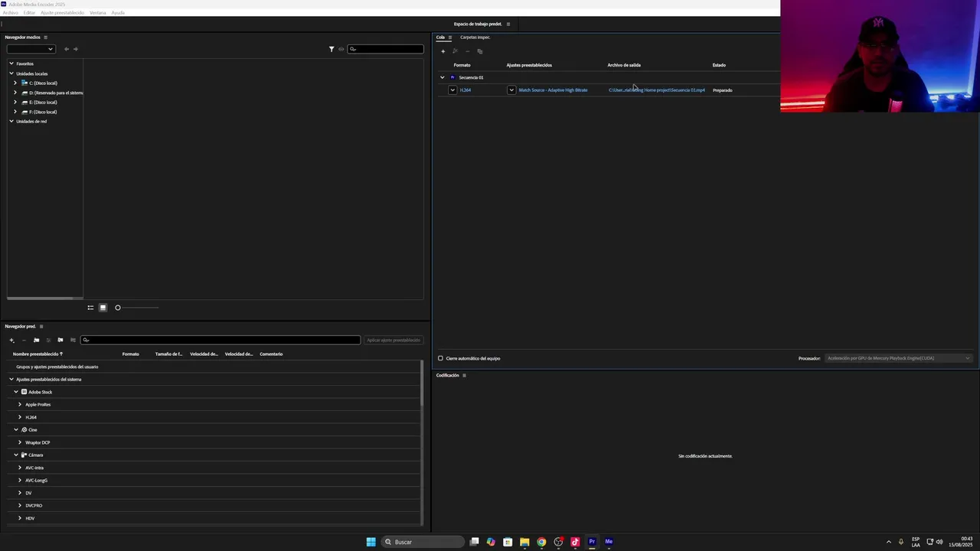Open the Windows Start menu
The image size is (980, 551).
(371, 542)
